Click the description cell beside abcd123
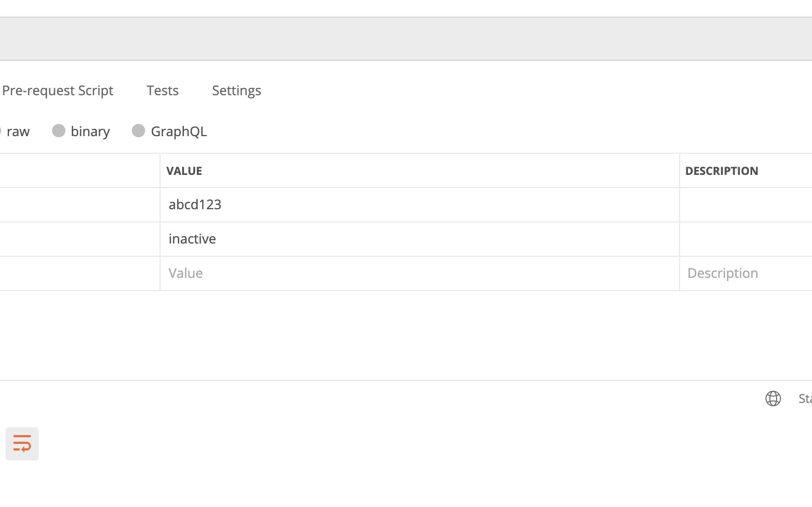This screenshot has width=812, height=507. [742, 204]
